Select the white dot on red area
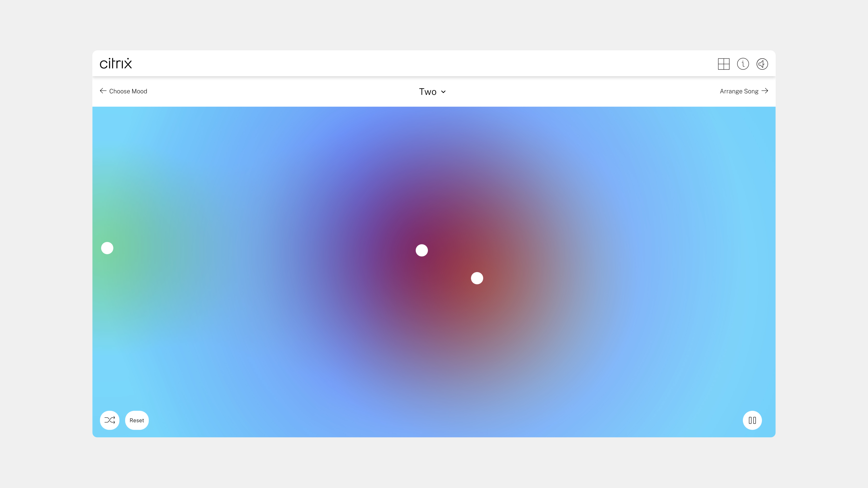868x488 pixels. point(477,278)
